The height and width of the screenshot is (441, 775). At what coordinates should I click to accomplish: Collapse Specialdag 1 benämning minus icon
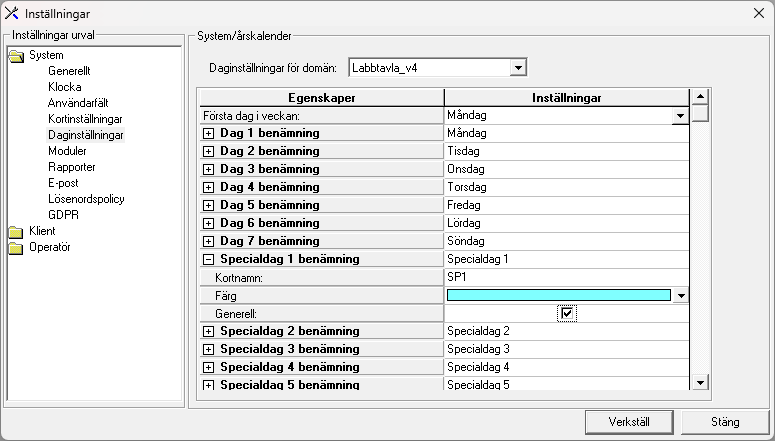[x=209, y=259]
